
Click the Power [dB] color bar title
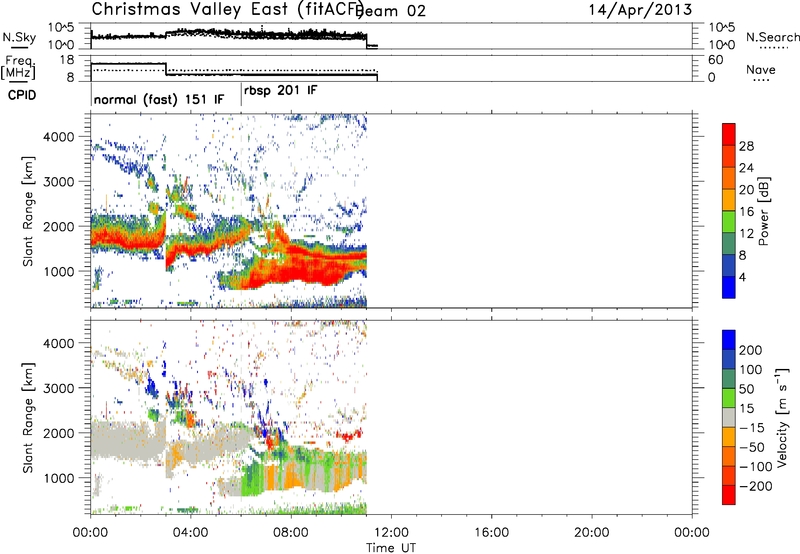(x=763, y=211)
